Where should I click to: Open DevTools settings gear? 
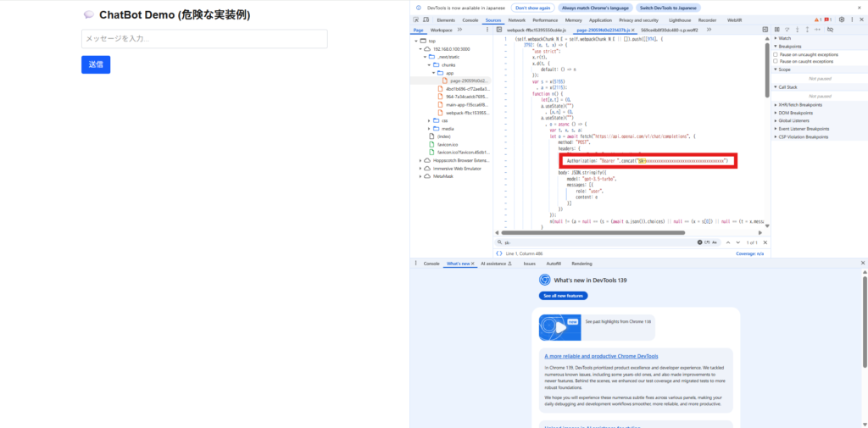click(842, 20)
